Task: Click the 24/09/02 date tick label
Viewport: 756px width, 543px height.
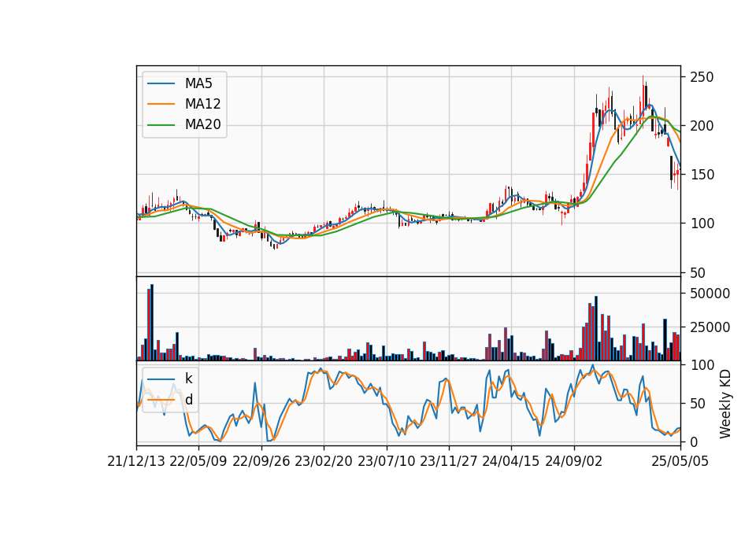Action: 574,461
